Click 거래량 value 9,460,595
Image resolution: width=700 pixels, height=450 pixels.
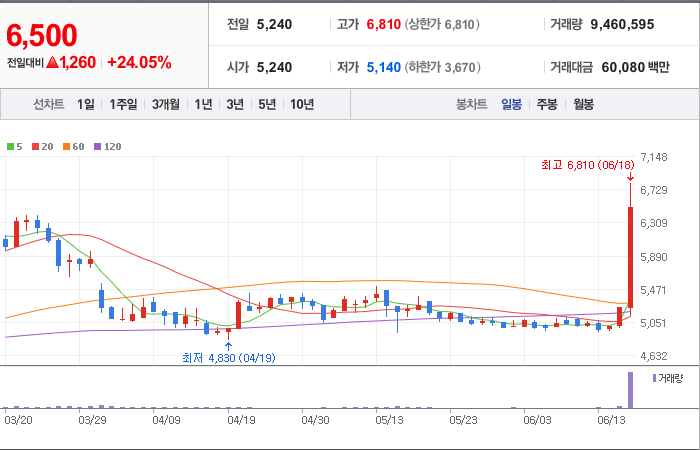point(622,24)
